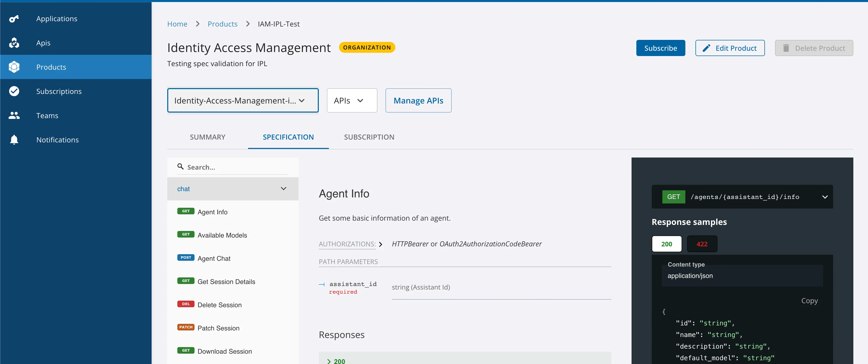Go to Home breadcrumb link
868x364 pixels.
tap(177, 24)
